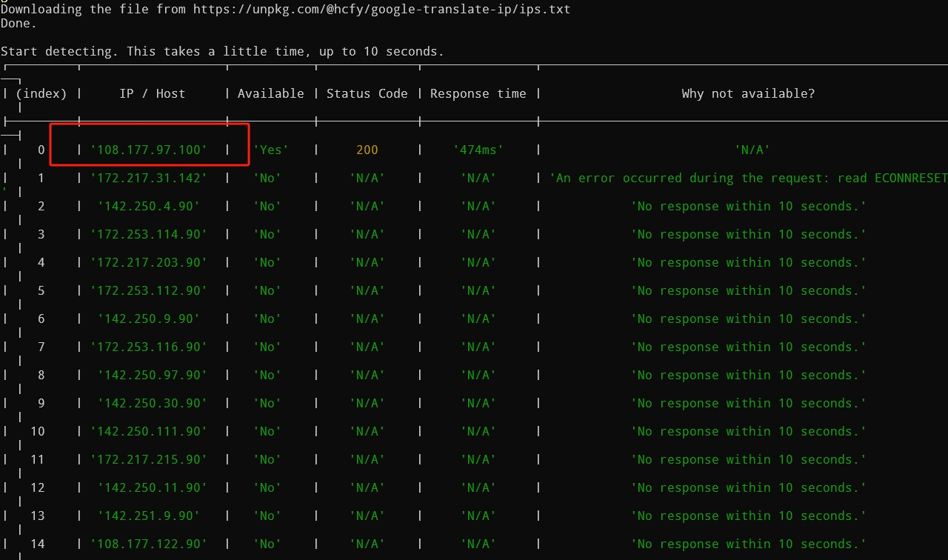The image size is (948, 560).
Task: Click the 'Done.' output line
Action: point(19,23)
